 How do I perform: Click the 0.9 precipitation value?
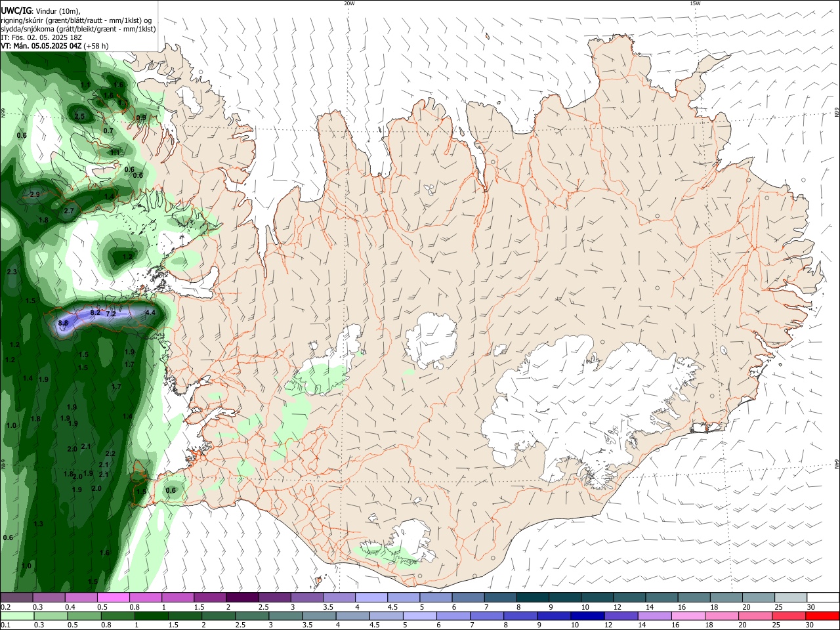point(141,117)
